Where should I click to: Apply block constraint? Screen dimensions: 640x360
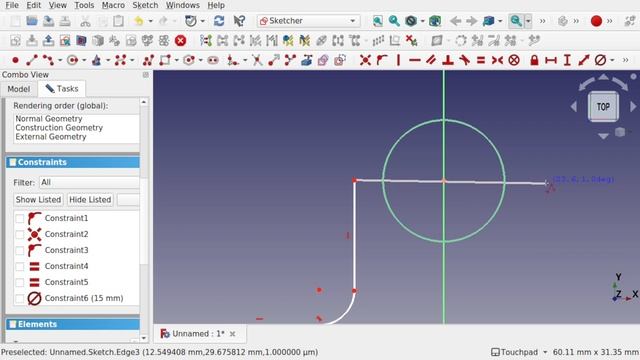pos(514,60)
